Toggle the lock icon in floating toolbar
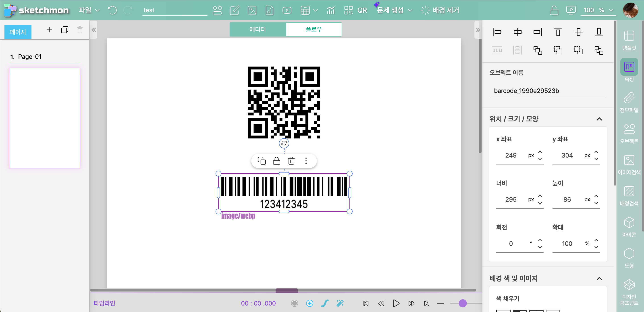Screen dimensions: 644x312 click(x=276, y=161)
